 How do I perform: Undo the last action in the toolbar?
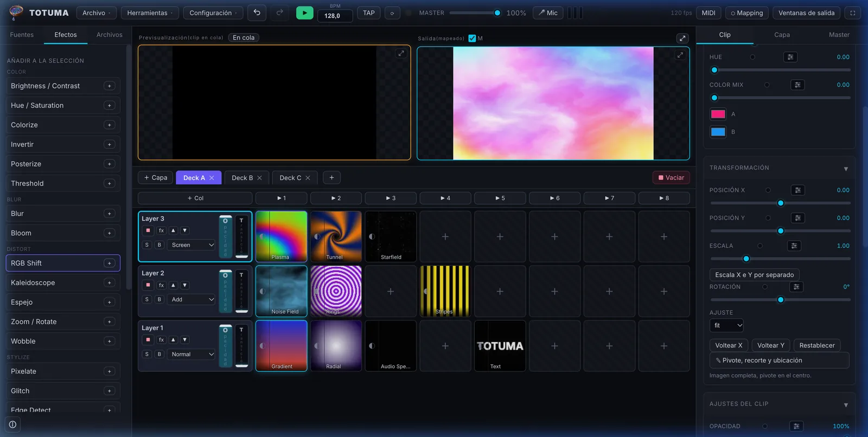[x=257, y=12]
